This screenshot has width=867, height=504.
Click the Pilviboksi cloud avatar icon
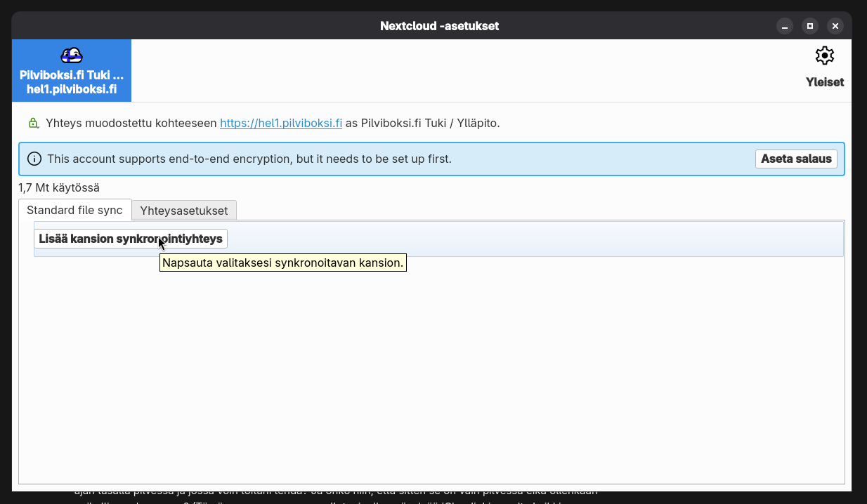72,55
